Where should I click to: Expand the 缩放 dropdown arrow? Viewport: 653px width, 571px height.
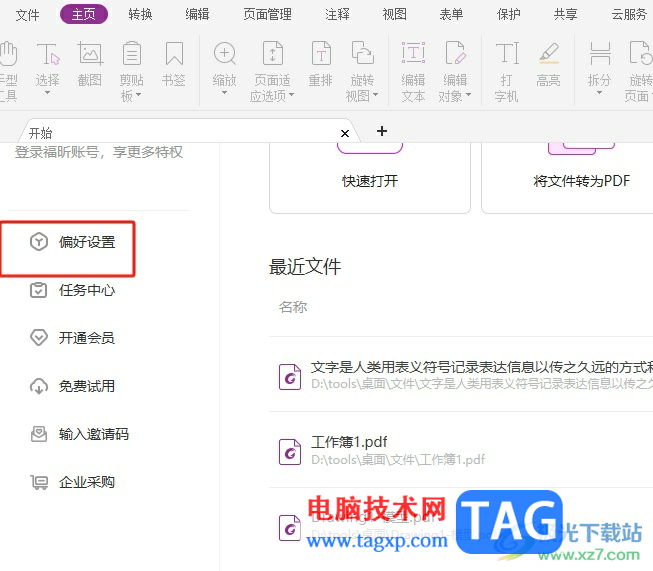tap(224, 93)
